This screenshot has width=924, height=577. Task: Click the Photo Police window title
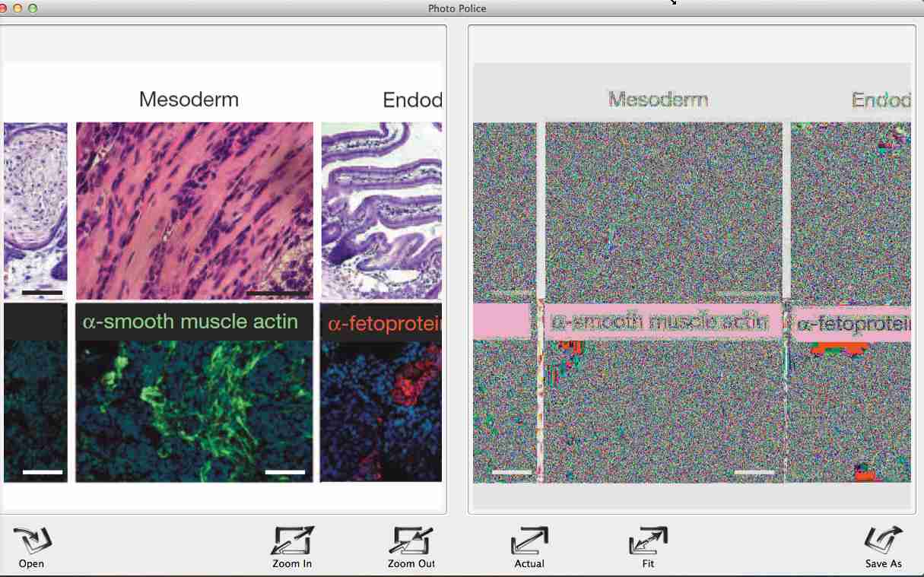[457, 8]
